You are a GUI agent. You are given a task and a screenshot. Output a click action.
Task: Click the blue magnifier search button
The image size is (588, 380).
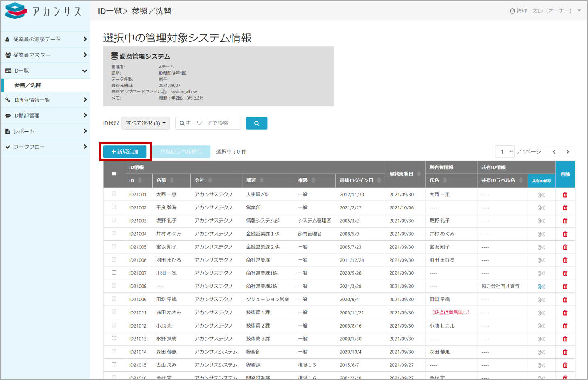point(256,123)
